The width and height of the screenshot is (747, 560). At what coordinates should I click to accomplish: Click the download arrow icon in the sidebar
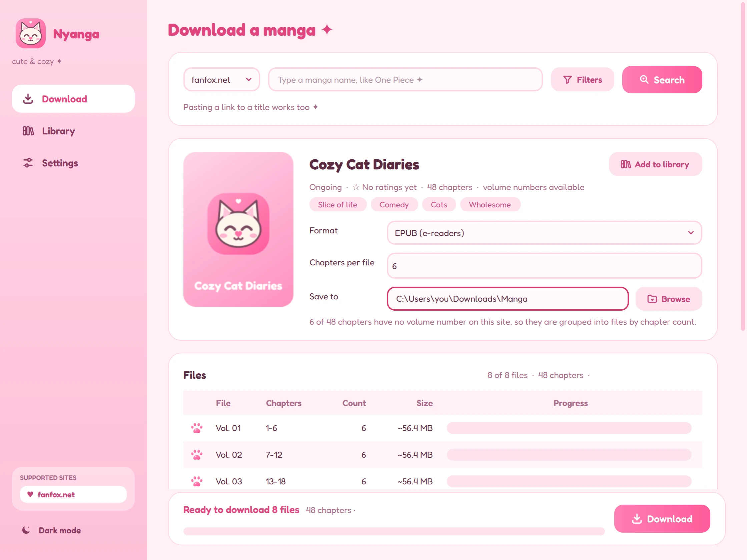28,99
